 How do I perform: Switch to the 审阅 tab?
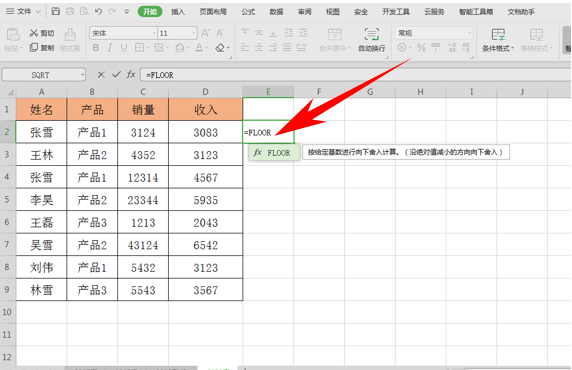[305, 12]
